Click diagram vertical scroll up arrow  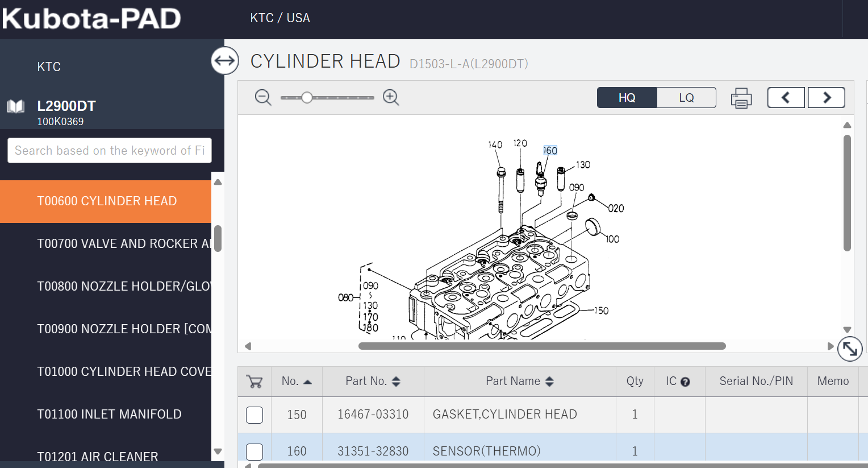pyautogui.click(x=847, y=125)
